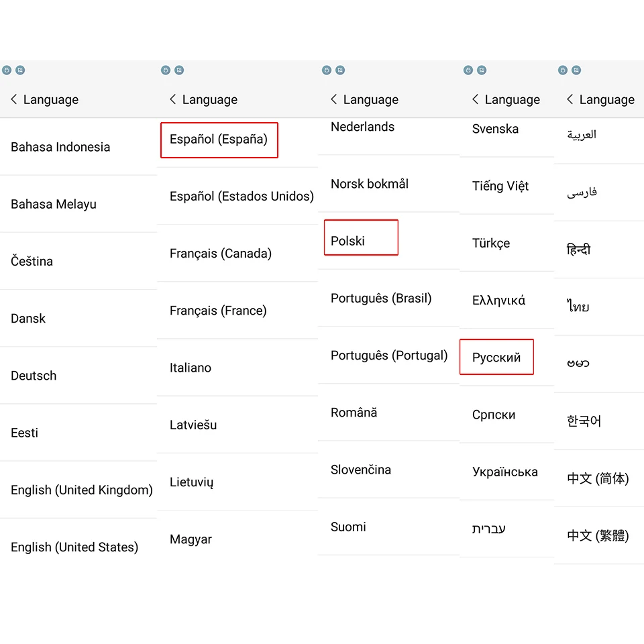The height and width of the screenshot is (644, 644).
Task: Pick Polski as the language
Action: pos(388,241)
